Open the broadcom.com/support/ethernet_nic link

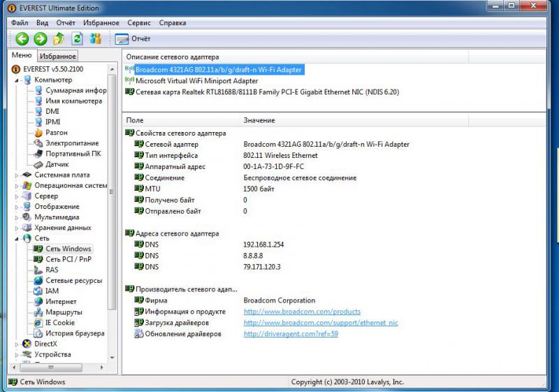321,323
